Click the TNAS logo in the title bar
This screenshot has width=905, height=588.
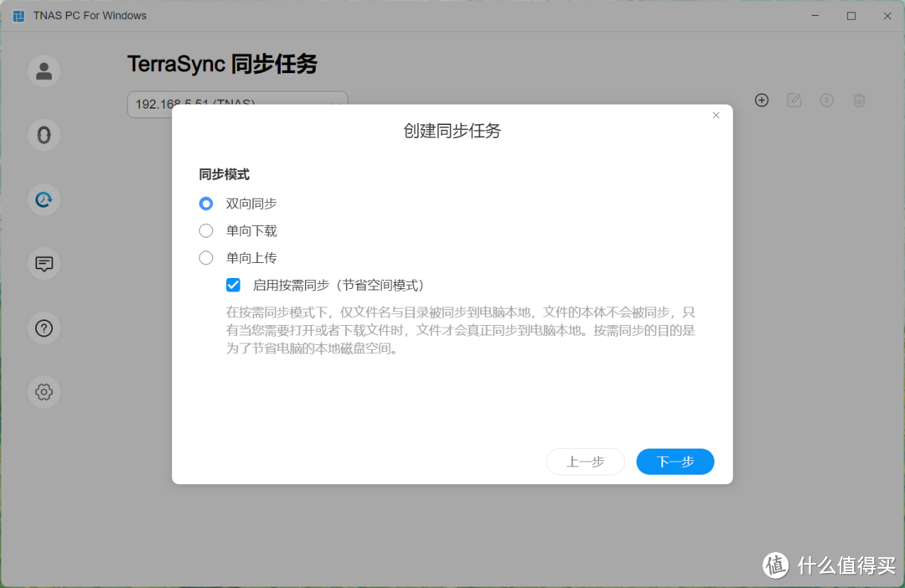[18, 15]
